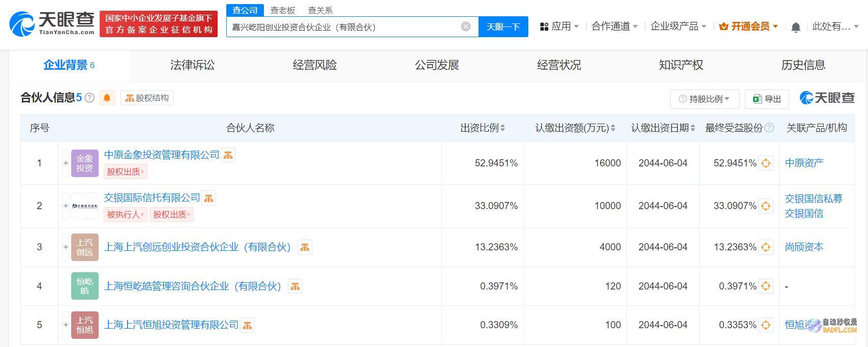868x347 pixels.
Task: Click the 上汽创远 company logo thumbnail
Action: [85, 247]
